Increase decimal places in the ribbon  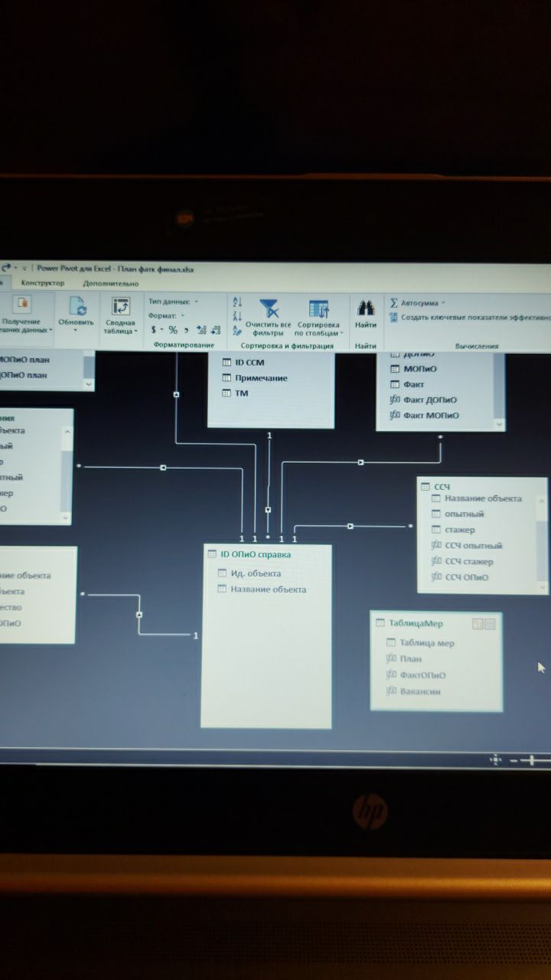(202, 330)
